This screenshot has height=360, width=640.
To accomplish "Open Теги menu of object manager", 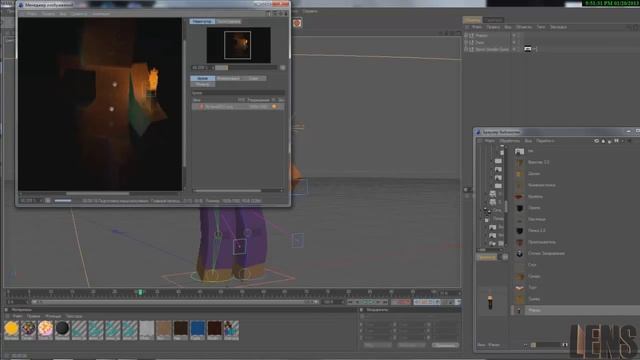I will coord(541,27).
